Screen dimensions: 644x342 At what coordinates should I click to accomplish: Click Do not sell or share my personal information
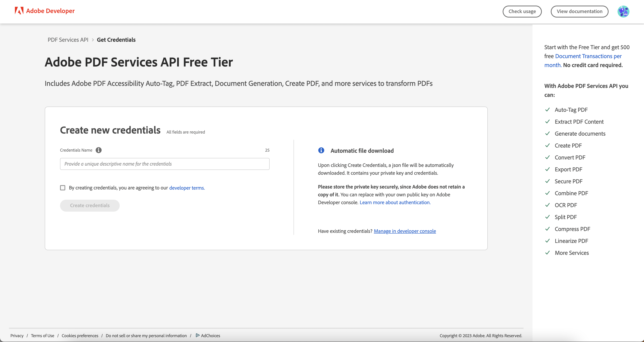[146, 335]
